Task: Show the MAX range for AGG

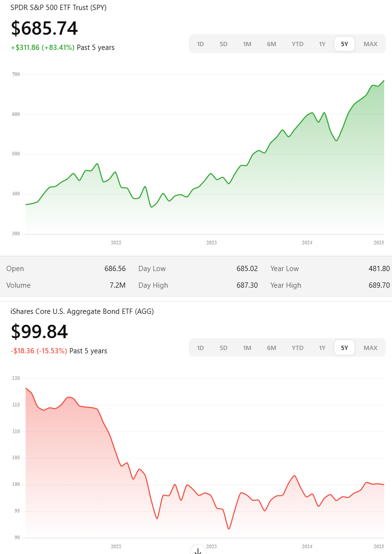Action: pyautogui.click(x=371, y=348)
